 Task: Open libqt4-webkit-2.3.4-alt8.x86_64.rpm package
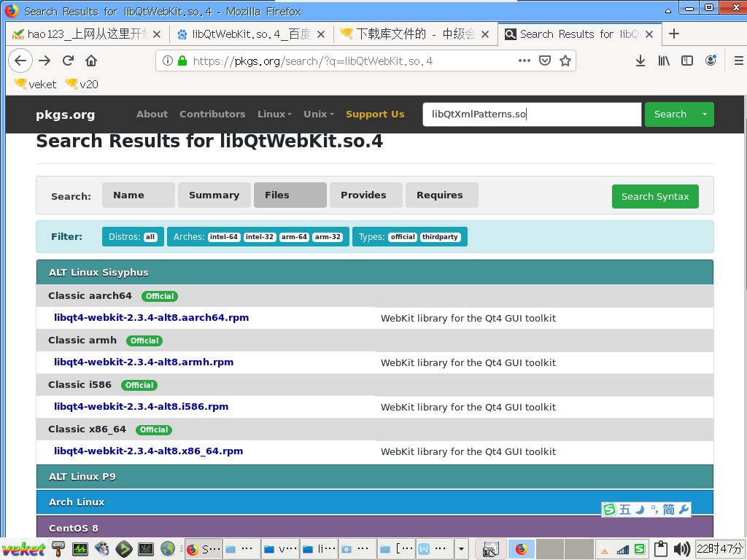tap(148, 451)
